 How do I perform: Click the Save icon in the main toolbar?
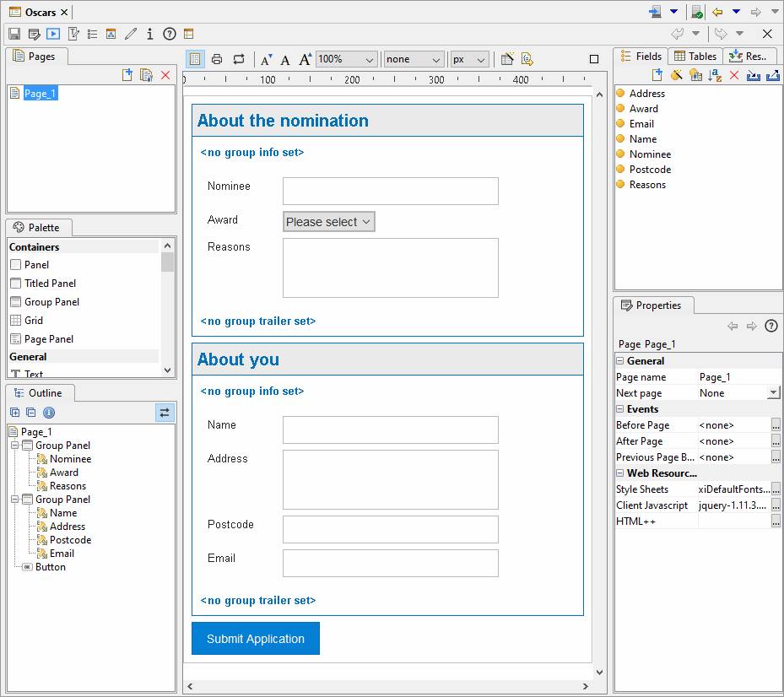point(14,34)
